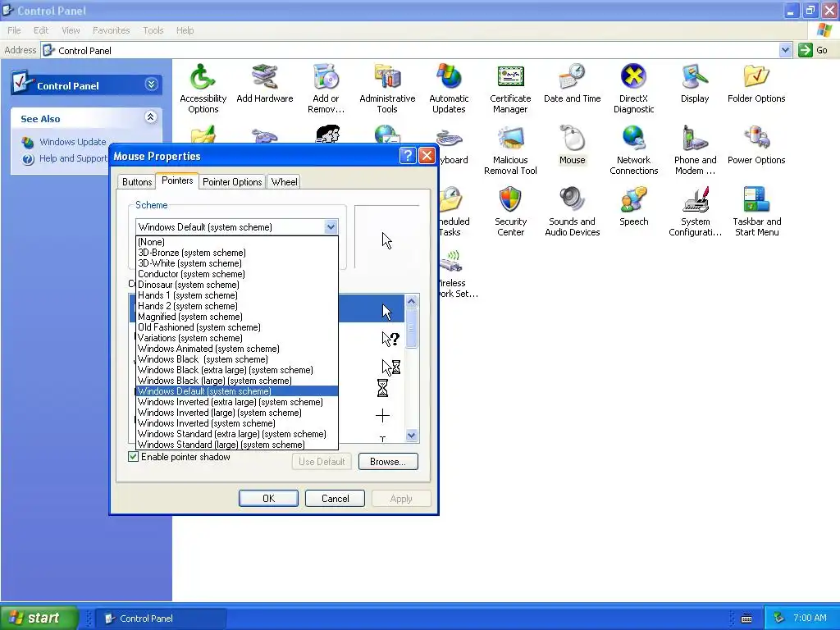Choose Windows Standard (extra large) scheme
This screenshot has width=840, height=630.
point(237,434)
